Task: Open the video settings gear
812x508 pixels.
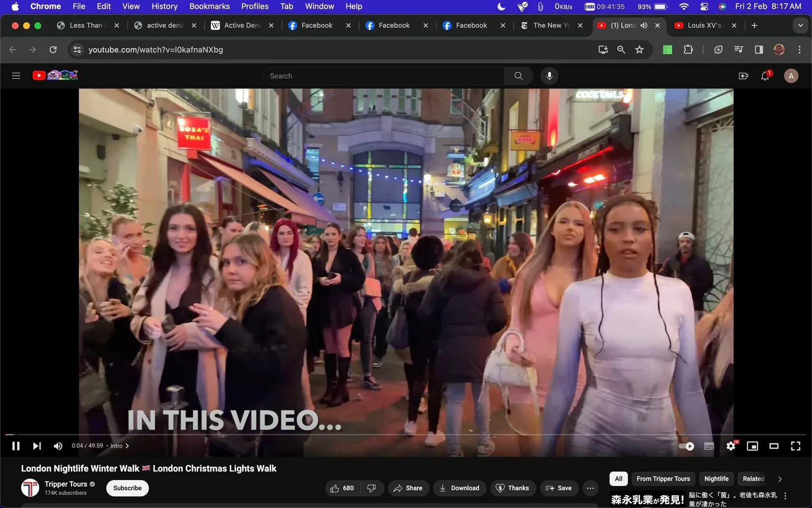Action: tap(731, 446)
